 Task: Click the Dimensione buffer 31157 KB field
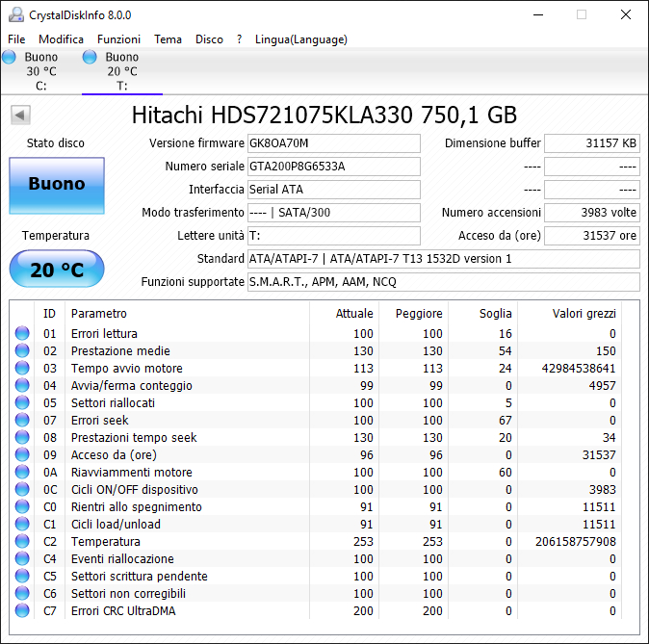tap(592, 143)
